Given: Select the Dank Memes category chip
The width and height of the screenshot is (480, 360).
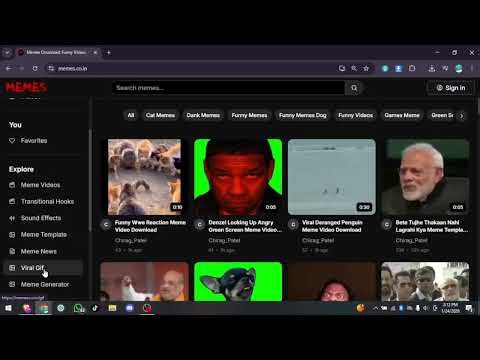Looking at the screenshot, I should coord(203,115).
